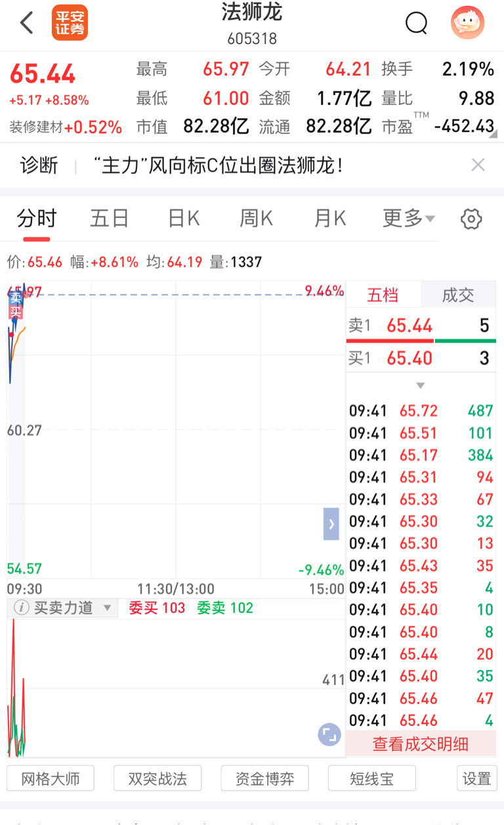Tap the trade row priced 65.35
Screen dimensions: 504x825
pyautogui.click(x=421, y=588)
